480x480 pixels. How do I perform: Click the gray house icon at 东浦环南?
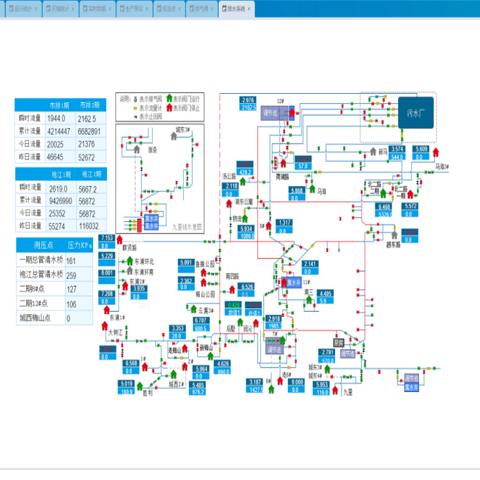130,271
